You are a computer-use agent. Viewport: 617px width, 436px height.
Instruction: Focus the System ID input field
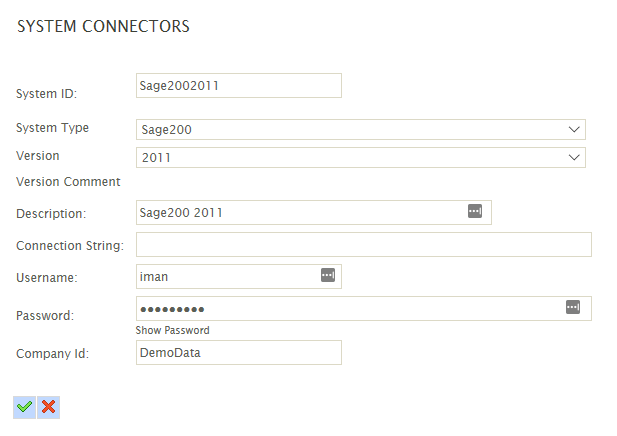[238, 86]
